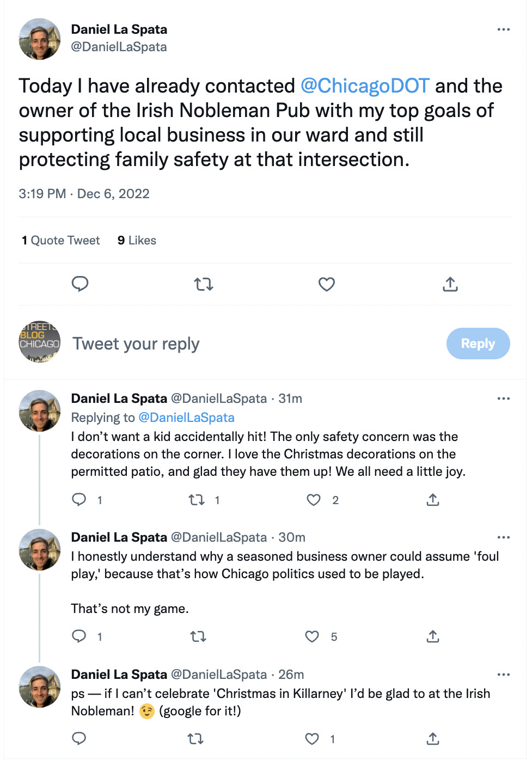Like the 'That's not my game' reply
Image resolution: width=532 pixels, height=760 pixels.
click(x=312, y=636)
